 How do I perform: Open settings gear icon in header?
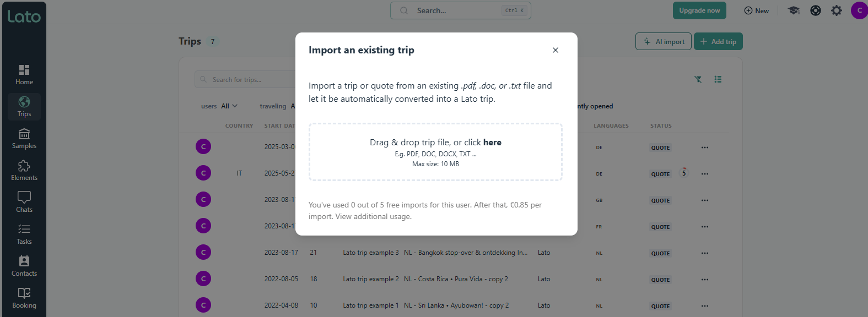tap(837, 10)
